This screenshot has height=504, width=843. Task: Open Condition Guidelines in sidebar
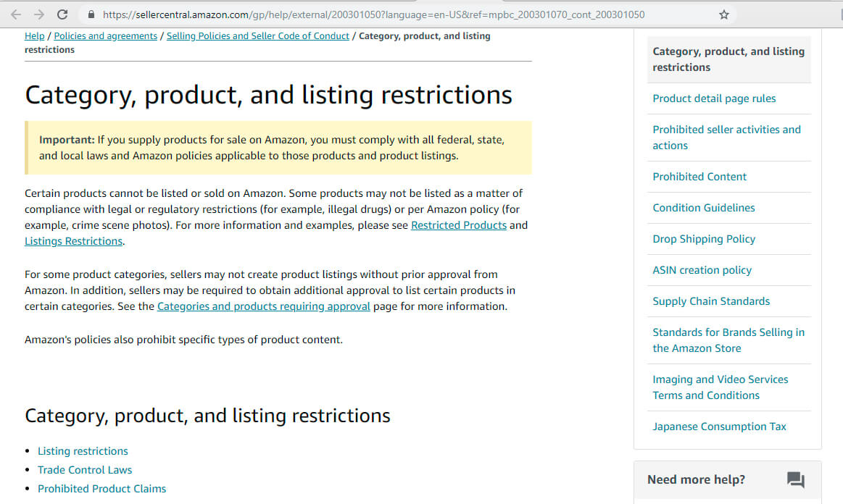click(x=704, y=208)
